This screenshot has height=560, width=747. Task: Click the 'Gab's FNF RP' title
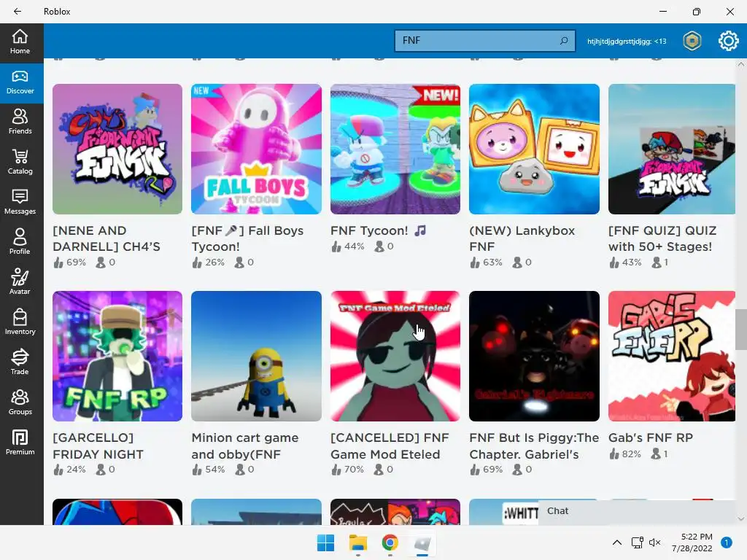650,437
